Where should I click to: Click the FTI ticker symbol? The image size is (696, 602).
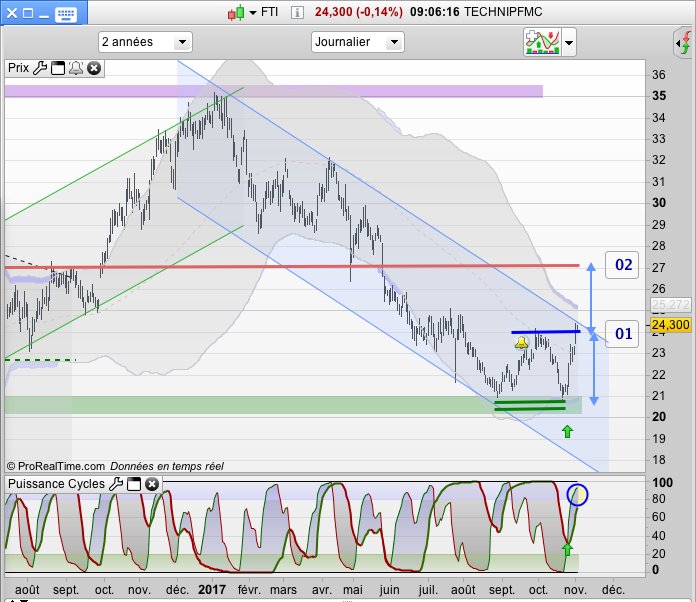pos(269,12)
